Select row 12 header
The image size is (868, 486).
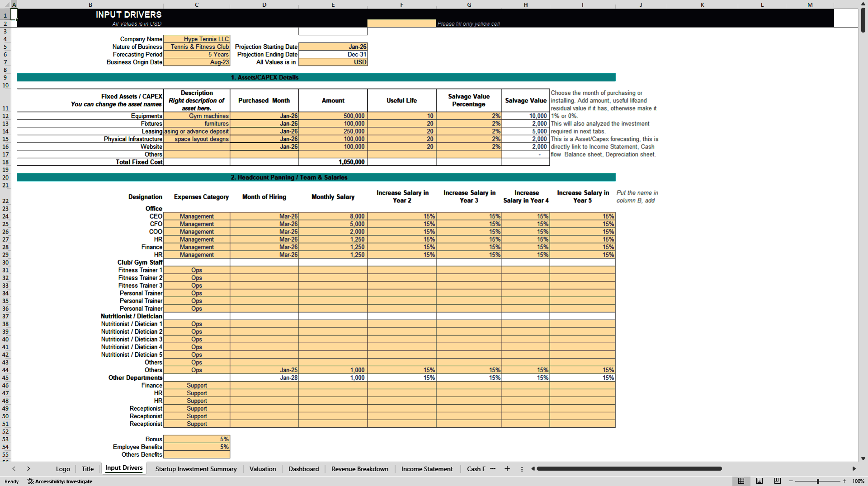[5, 116]
